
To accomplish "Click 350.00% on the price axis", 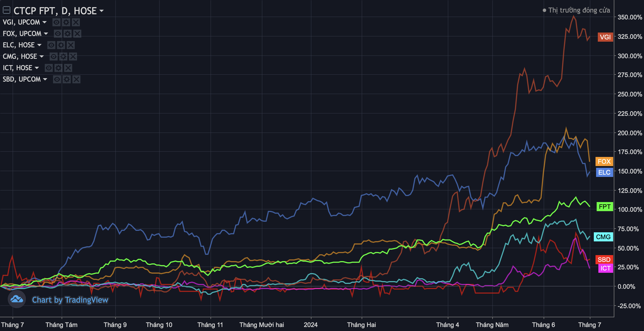I will (630, 17).
